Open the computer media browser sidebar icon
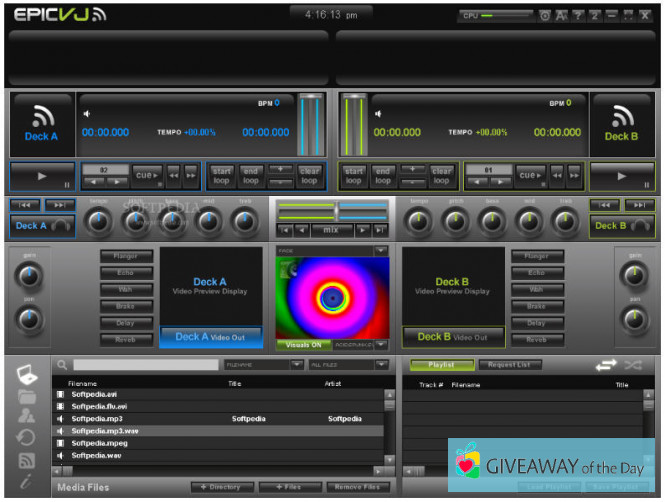665x502 pixels. [27, 373]
